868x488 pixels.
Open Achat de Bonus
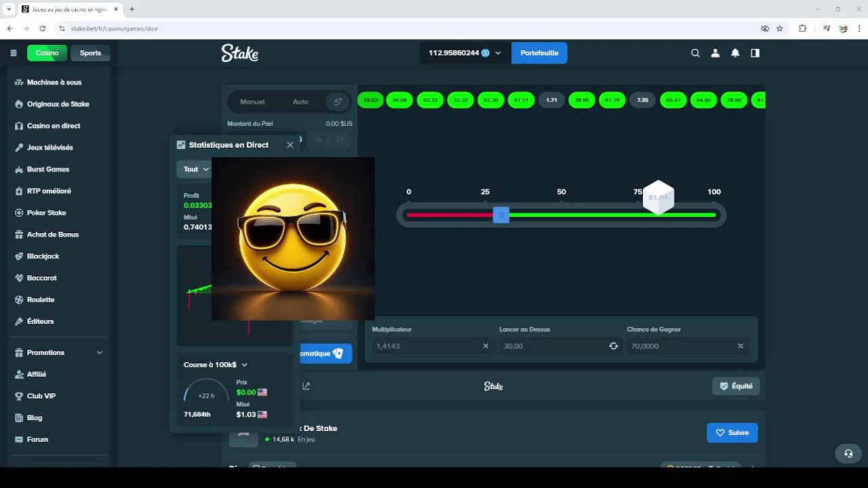click(53, 234)
